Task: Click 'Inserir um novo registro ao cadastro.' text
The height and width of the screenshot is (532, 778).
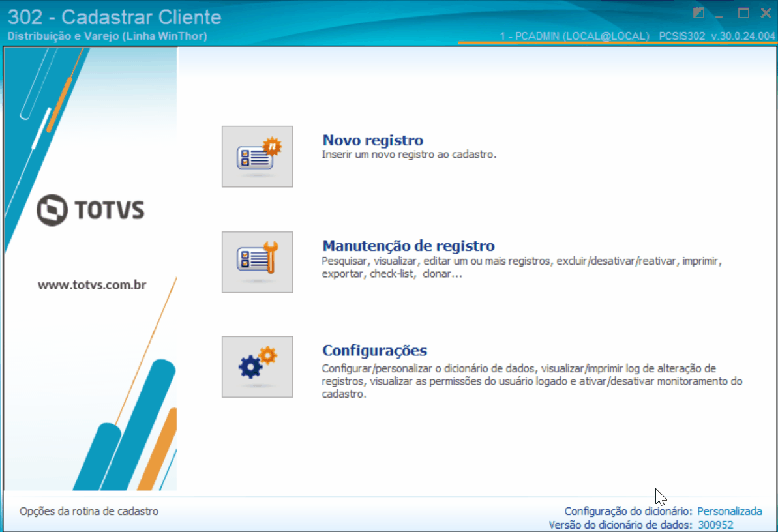Action: pyautogui.click(x=409, y=155)
